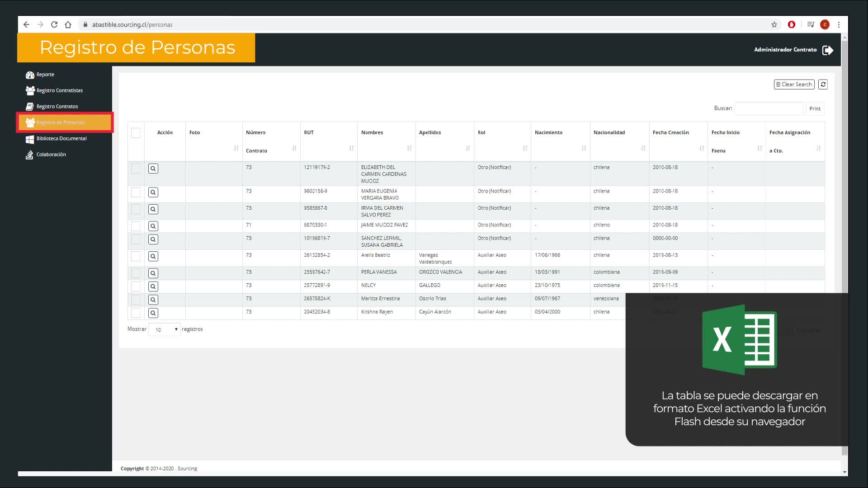The image size is (868, 488).
Task: Open magnifier detail for ELIZABETH DEL CARMEN row
Action: point(153,169)
